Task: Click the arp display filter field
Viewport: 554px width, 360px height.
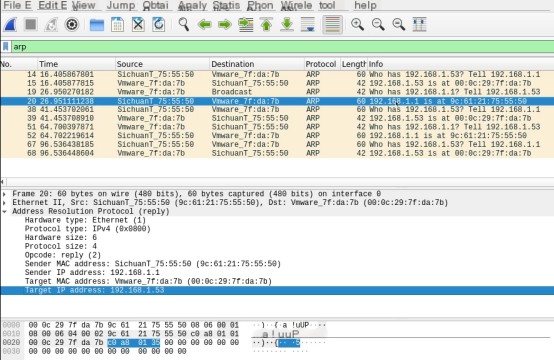Action: pyautogui.click(x=283, y=47)
